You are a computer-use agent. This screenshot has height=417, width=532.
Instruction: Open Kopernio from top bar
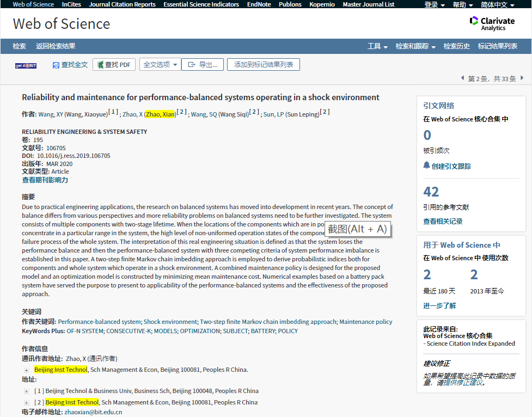[x=322, y=4]
